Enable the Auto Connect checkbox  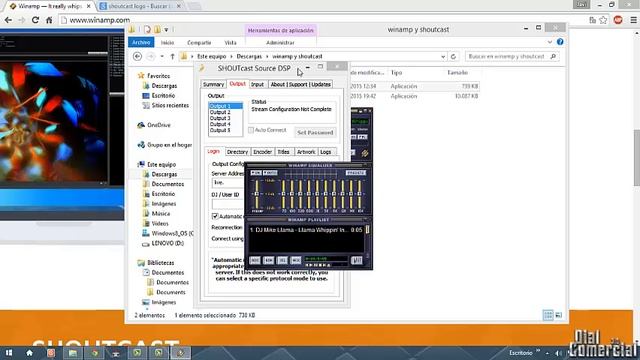pyautogui.click(x=251, y=130)
